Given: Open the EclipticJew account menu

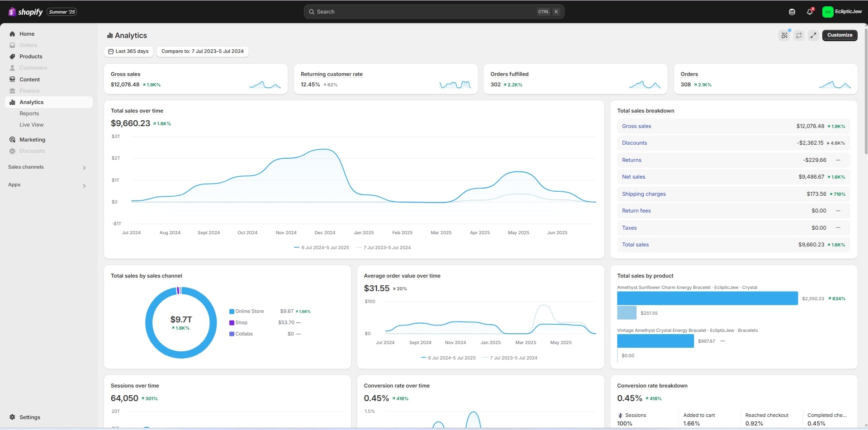Looking at the screenshot, I should pyautogui.click(x=842, y=12).
